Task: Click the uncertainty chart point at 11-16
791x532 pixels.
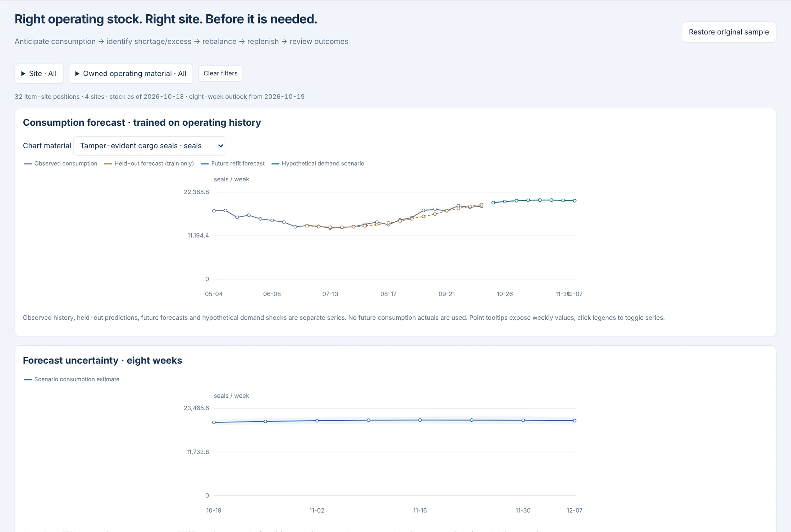Action: [420, 420]
